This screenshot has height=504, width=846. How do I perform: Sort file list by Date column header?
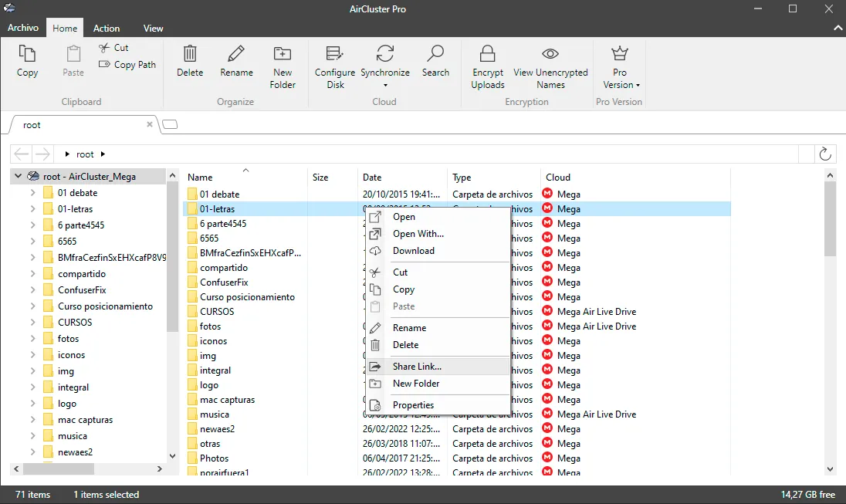[403, 177]
